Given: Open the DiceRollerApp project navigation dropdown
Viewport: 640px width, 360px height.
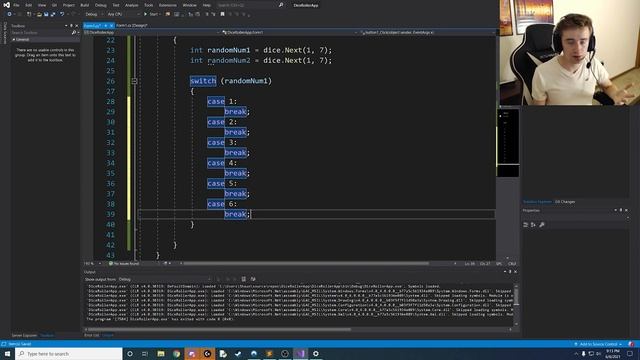Looking at the screenshot, I should 151,32.
